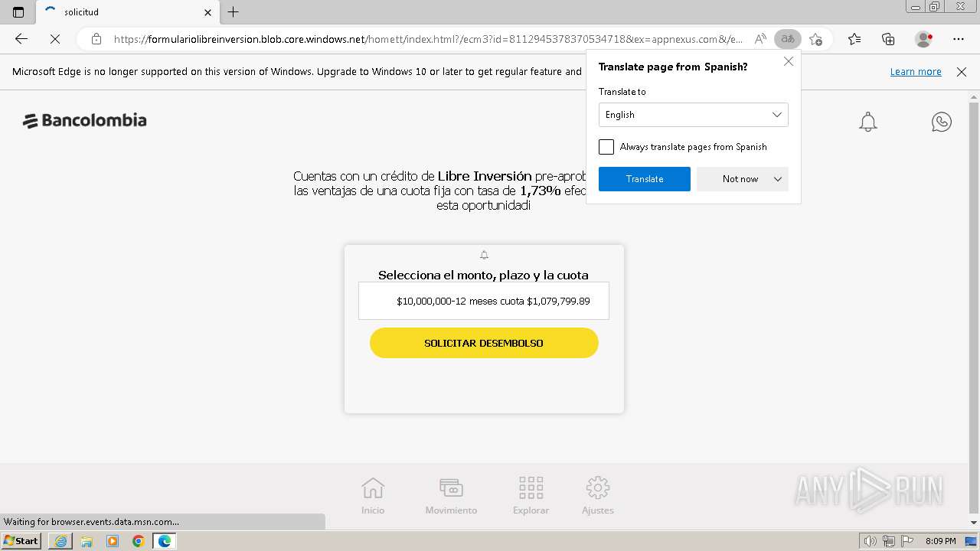Viewport: 980px width, 551px height.
Task: Click the Translate button
Action: coord(645,179)
